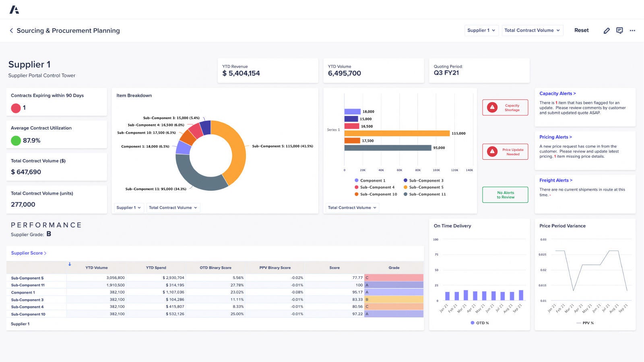The height and width of the screenshot is (362, 644).
Task: Toggle the Component 1 legend in the bar chart
Action: coord(371,180)
